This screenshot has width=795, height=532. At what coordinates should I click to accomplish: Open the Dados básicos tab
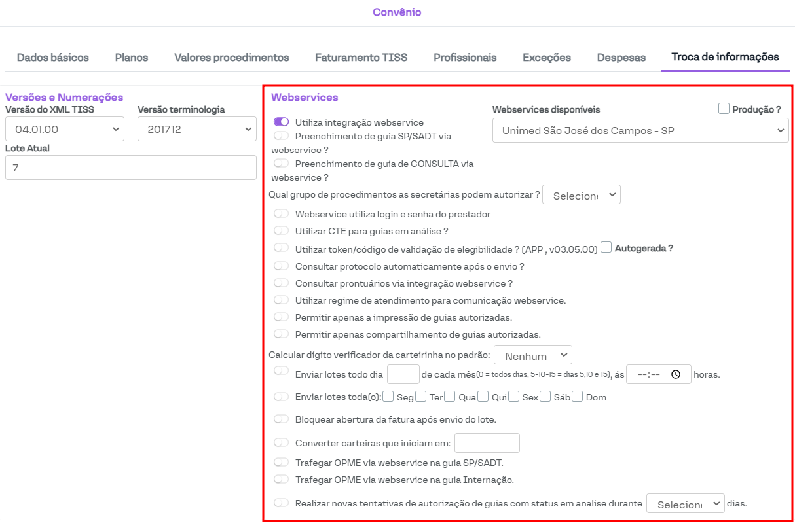tap(53, 58)
